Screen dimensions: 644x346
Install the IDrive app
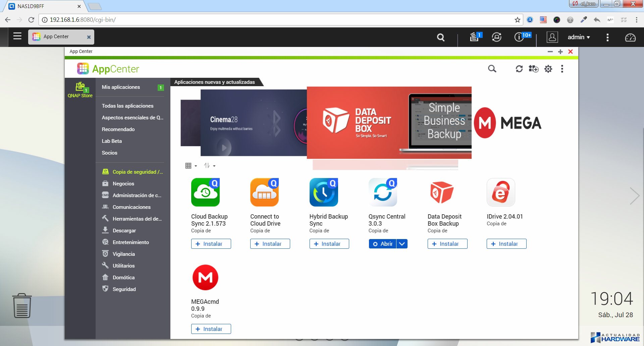(x=506, y=244)
